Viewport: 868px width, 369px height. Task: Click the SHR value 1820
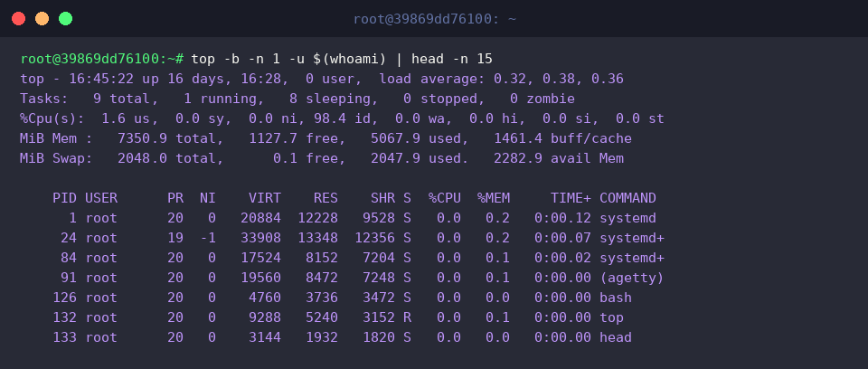coord(379,338)
